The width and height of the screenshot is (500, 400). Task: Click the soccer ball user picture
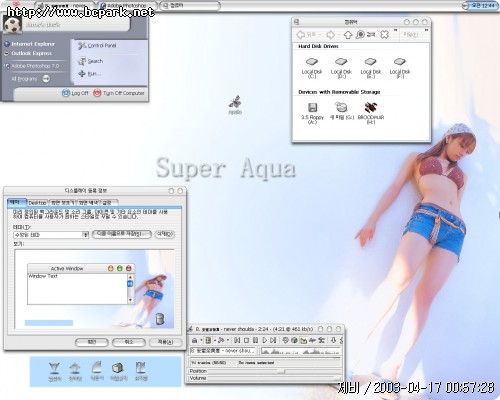pos(12,24)
